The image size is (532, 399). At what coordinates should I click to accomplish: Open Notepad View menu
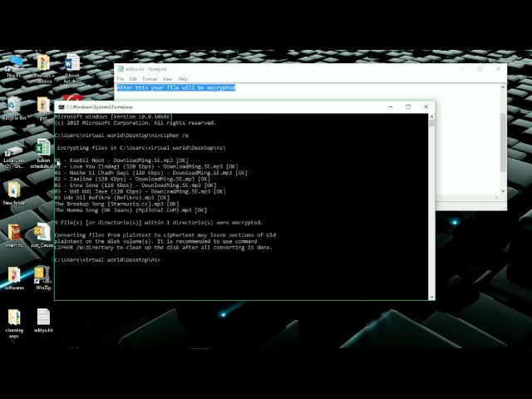click(x=168, y=79)
